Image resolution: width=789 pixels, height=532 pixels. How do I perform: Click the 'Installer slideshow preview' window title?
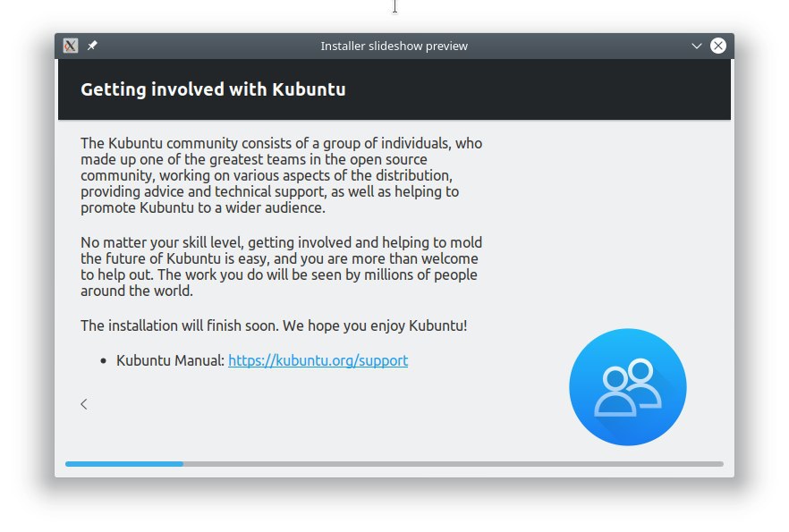[394, 46]
